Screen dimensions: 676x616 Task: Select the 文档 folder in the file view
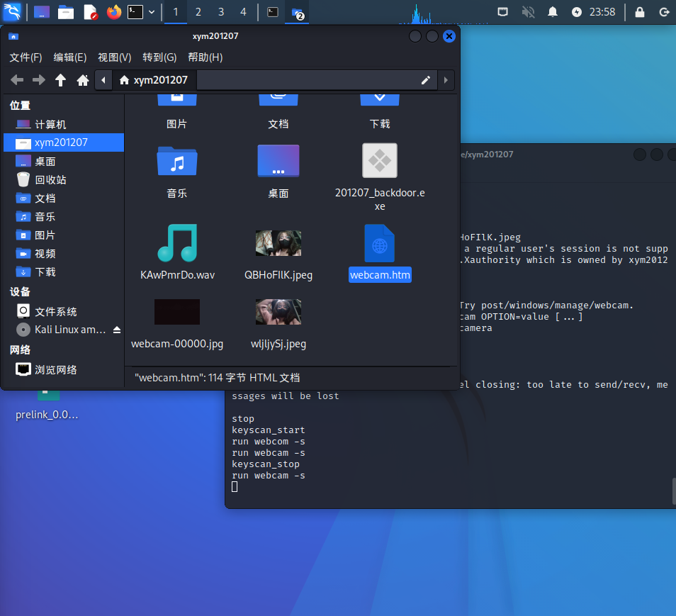coord(278,112)
